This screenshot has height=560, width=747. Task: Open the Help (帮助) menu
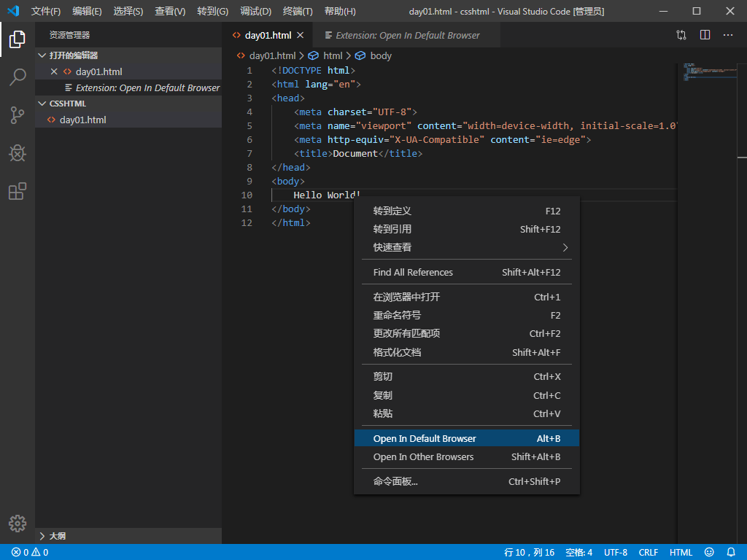[x=340, y=11]
